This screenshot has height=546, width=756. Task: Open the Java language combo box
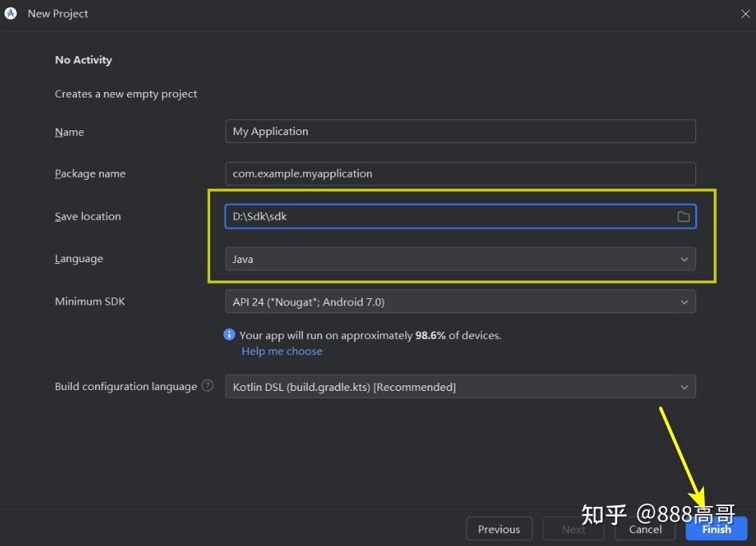tap(460, 259)
